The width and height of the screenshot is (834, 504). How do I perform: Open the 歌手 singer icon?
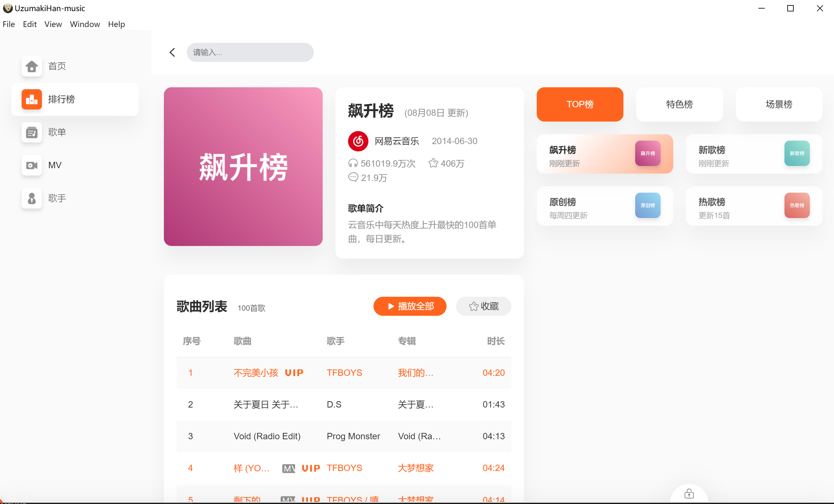[x=31, y=198]
